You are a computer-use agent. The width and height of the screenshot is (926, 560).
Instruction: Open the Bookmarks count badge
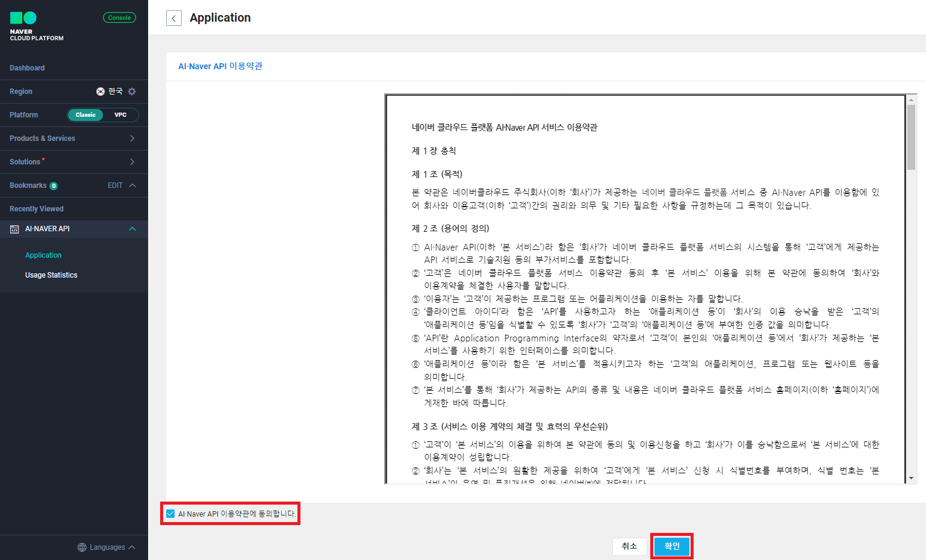coord(54,186)
